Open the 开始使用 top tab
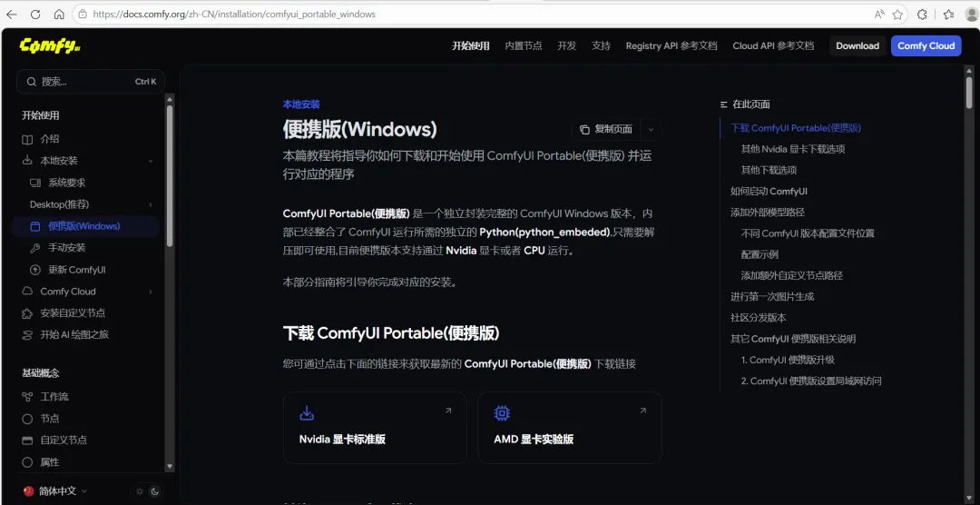The image size is (980, 505). coord(471,45)
